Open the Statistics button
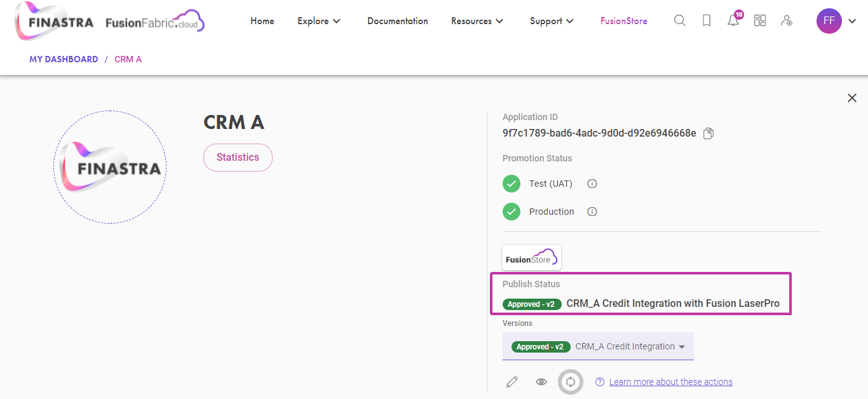Viewport: 868px width, 399px height. 238,158
